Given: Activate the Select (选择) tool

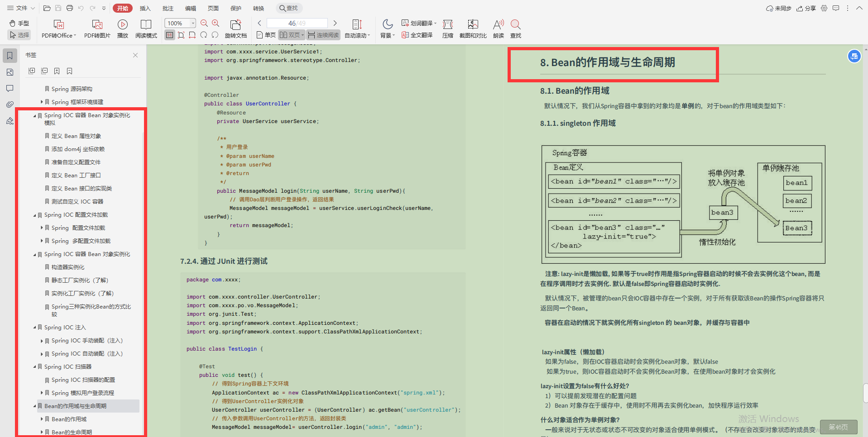Looking at the screenshot, I should coord(19,35).
